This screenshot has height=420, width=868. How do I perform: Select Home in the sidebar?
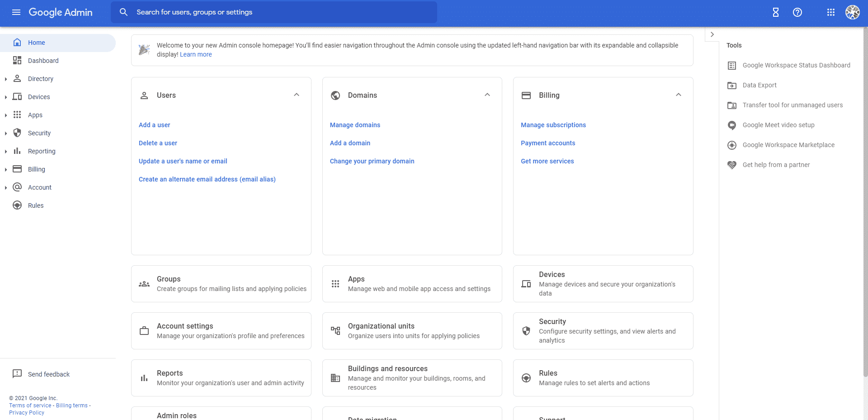(x=58, y=43)
